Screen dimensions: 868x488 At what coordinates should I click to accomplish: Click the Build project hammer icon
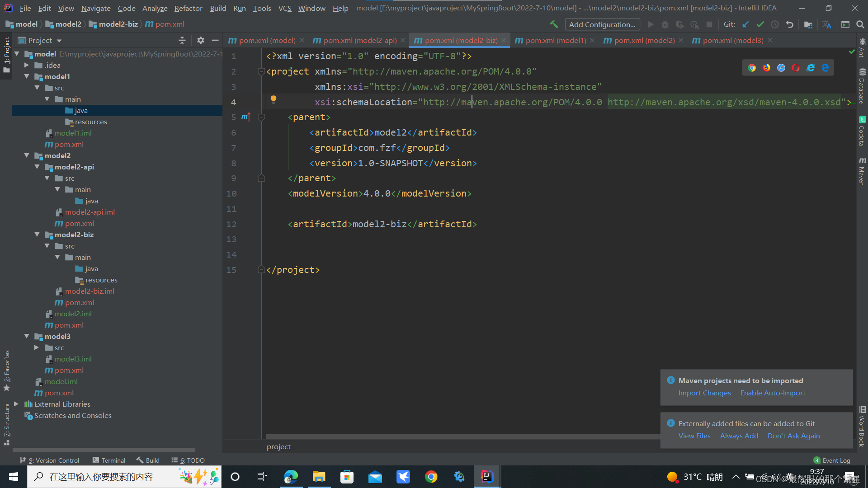[554, 24]
